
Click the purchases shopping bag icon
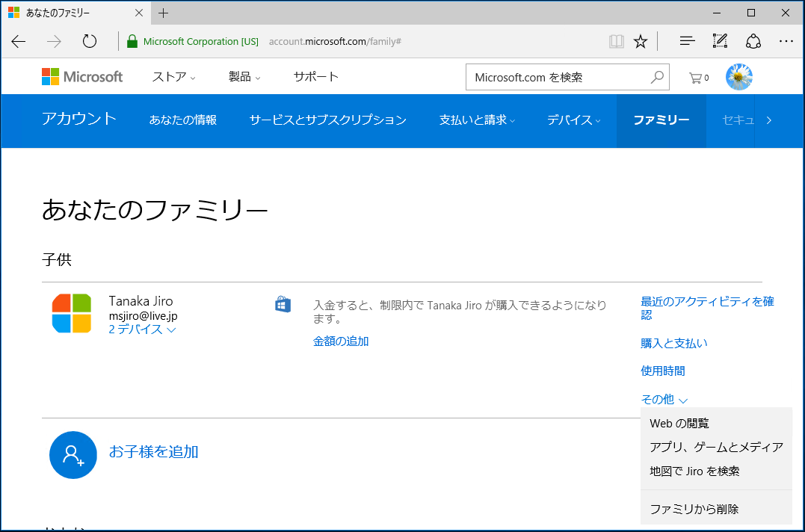(x=283, y=303)
